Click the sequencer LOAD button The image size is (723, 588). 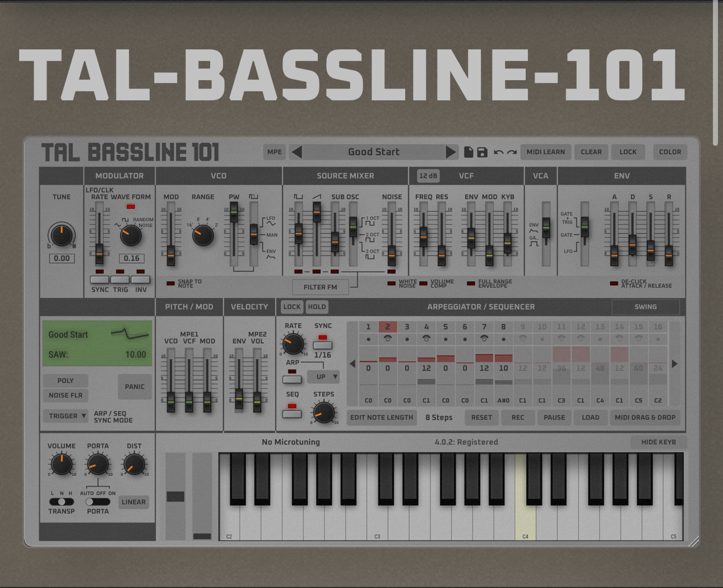point(591,417)
